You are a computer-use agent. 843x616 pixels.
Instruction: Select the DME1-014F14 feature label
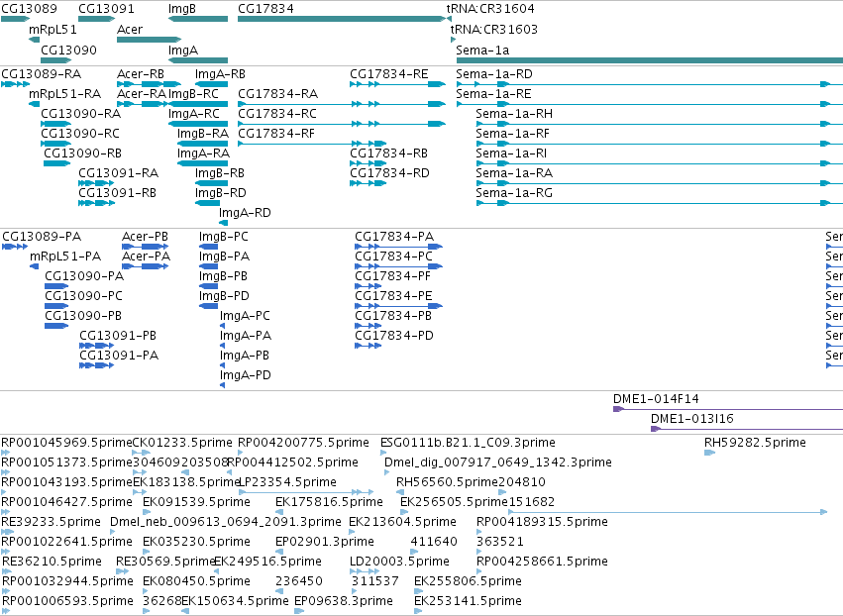point(656,399)
